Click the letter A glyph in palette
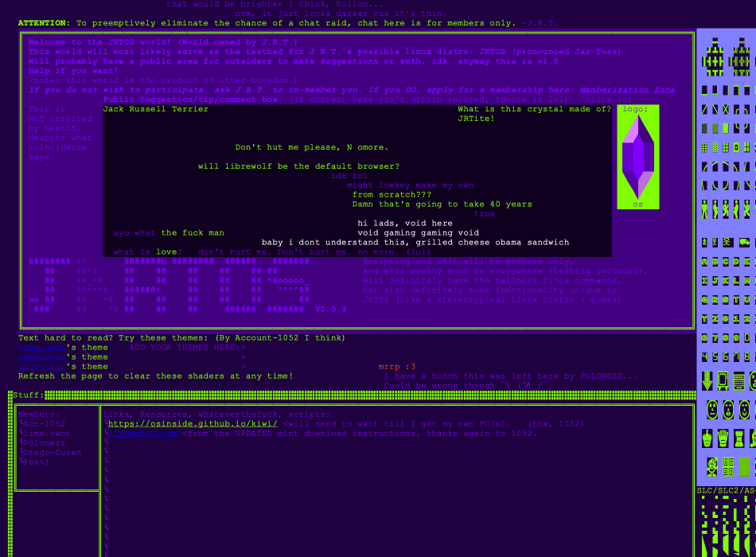 (x=706, y=262)
